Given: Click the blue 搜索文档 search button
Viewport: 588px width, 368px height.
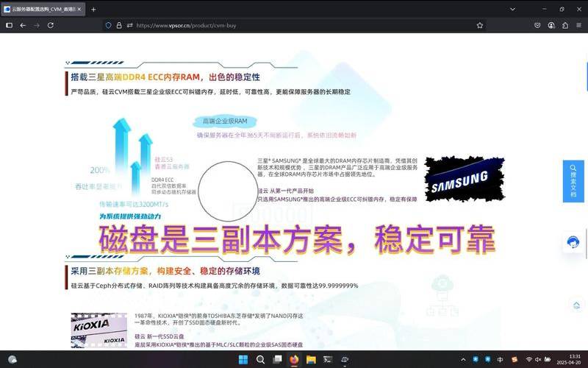Looking at the screenshot, I should tap(573, 181).
